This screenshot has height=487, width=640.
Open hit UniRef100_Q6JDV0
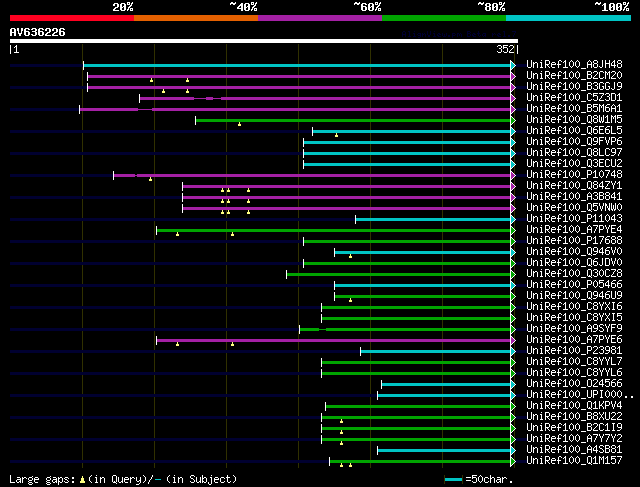pos(574,263)
